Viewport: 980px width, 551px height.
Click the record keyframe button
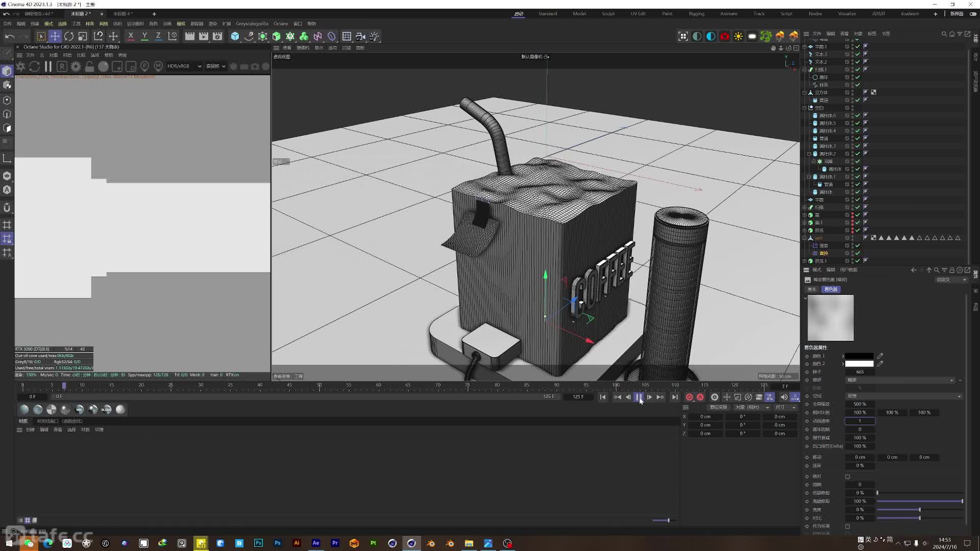point(690,397)
